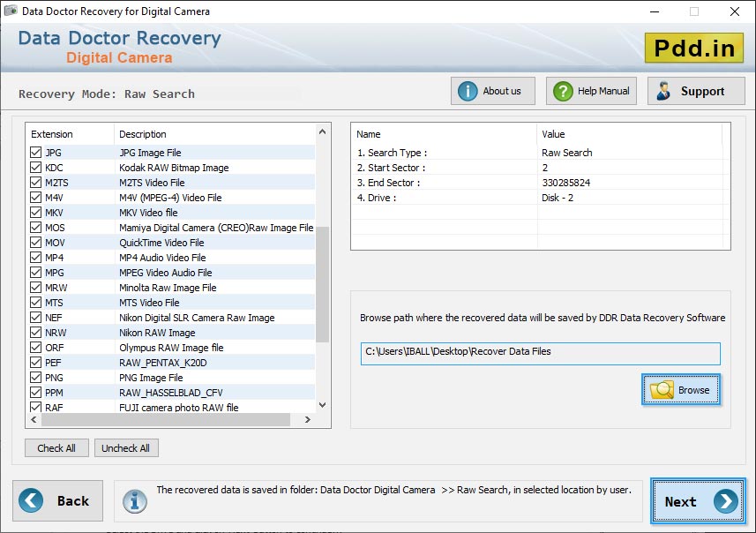
Task: Toggle the MRW extension checkbox
Action: tap(35, 288)
